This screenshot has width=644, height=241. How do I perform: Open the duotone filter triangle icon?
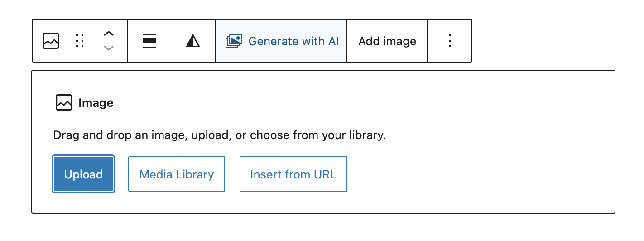(x=192, y=41)
